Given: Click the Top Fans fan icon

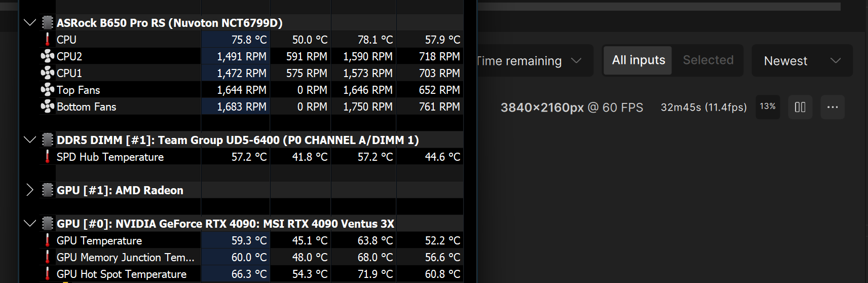Looking at the screenshot, I should tap(48, 90).
